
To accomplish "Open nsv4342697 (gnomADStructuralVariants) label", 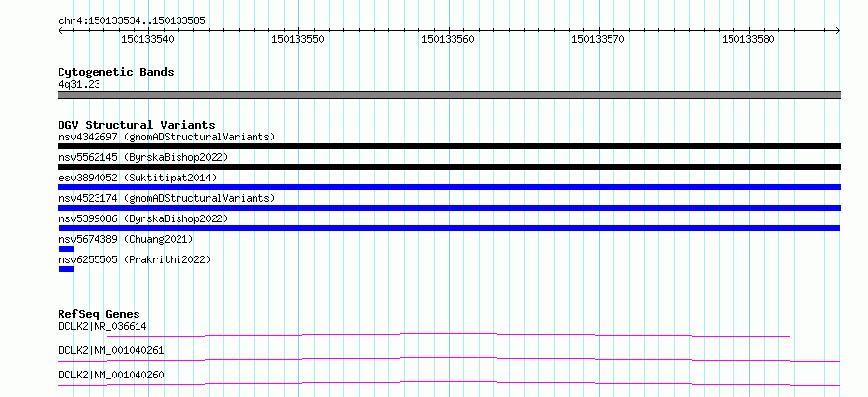I will [x=167, y=137].
